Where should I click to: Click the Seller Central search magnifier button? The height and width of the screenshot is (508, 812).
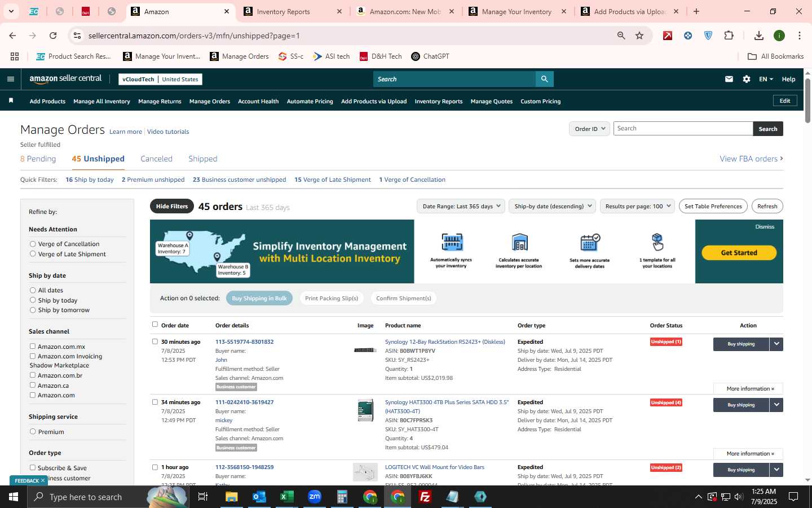[x=544, y=79]
